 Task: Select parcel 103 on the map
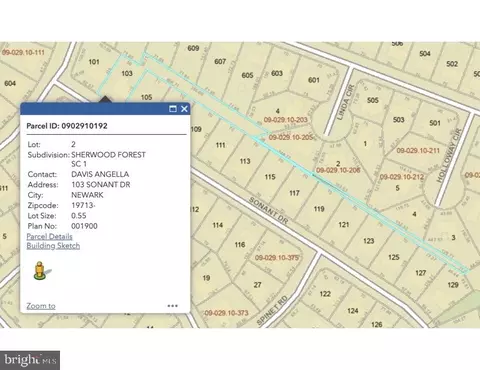pos(127,73)
